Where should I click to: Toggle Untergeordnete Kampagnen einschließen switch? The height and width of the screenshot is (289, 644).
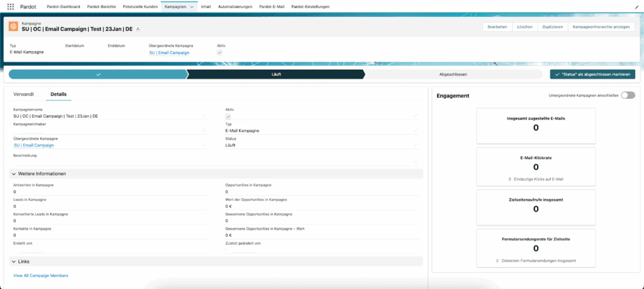point(628,95)
